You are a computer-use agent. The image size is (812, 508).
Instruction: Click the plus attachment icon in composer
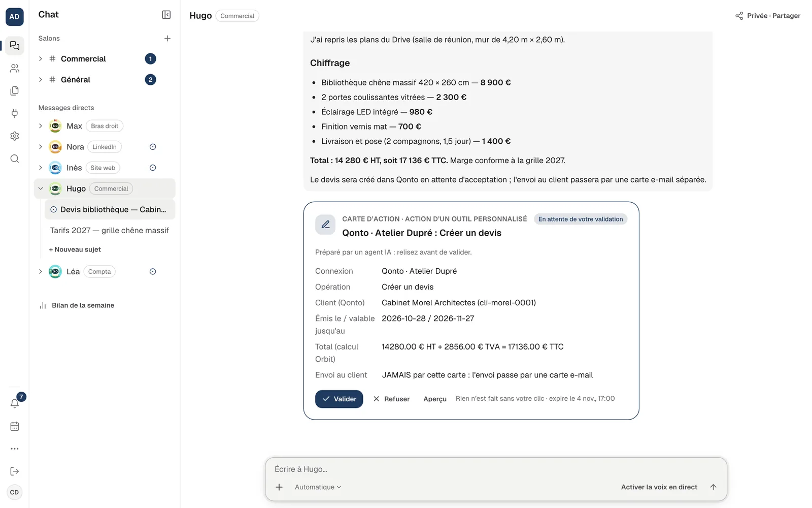(x=279, y=487)
